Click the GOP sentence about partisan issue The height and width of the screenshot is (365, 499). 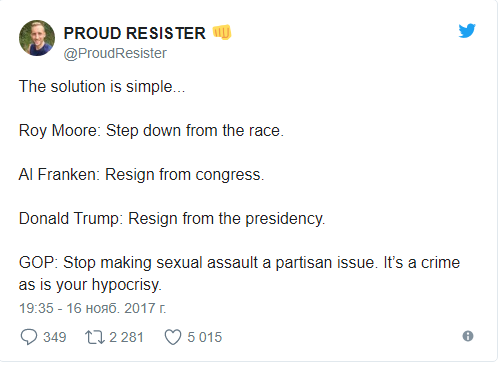click(240, 263)
